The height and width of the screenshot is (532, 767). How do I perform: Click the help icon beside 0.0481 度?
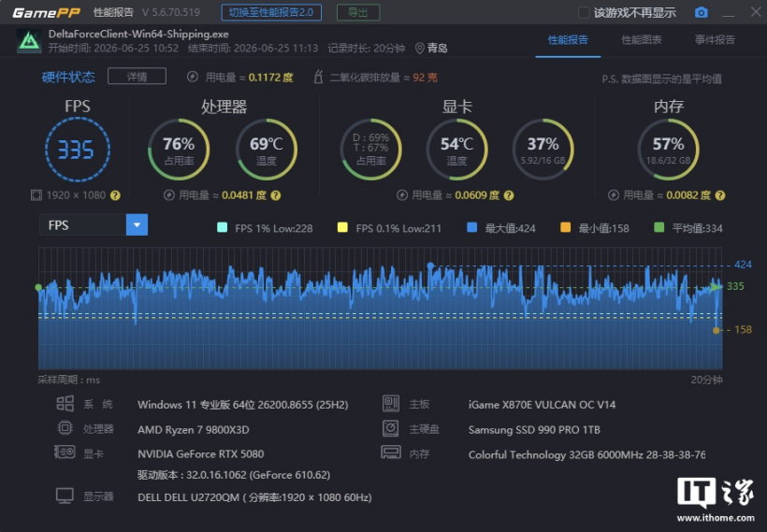pos(276,195)
